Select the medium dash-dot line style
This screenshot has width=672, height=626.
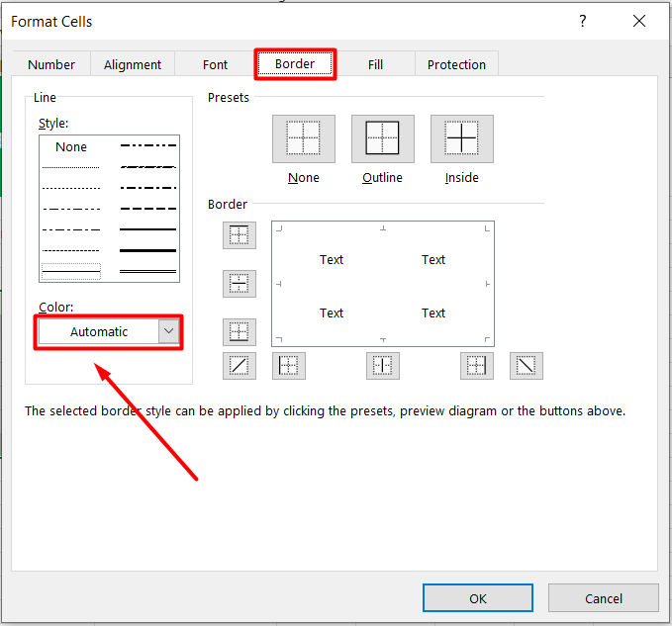(x=147, y=188)
